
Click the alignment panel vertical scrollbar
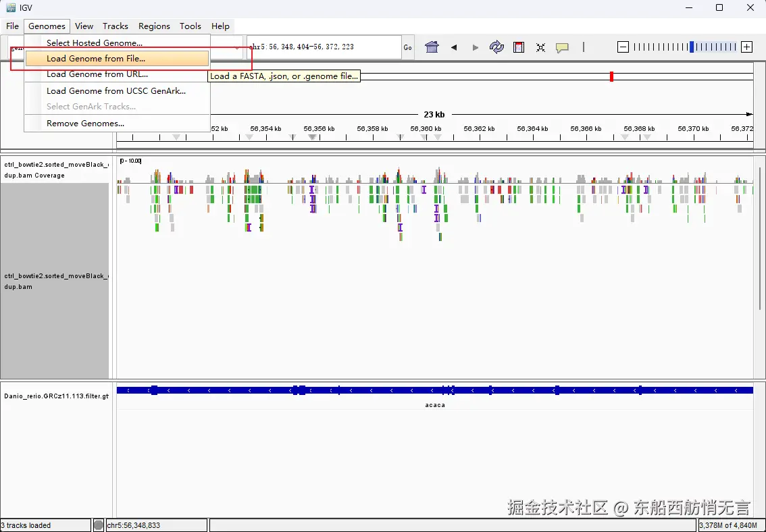tap(760, 238)
